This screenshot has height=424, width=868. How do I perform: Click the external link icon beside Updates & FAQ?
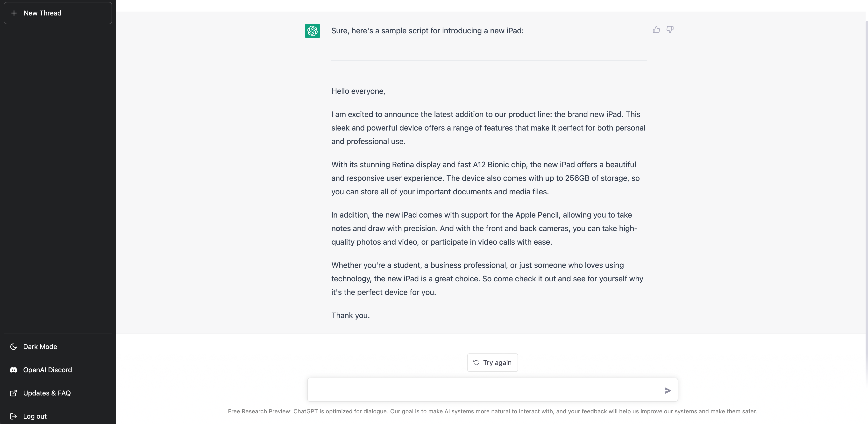click(14, 393)
